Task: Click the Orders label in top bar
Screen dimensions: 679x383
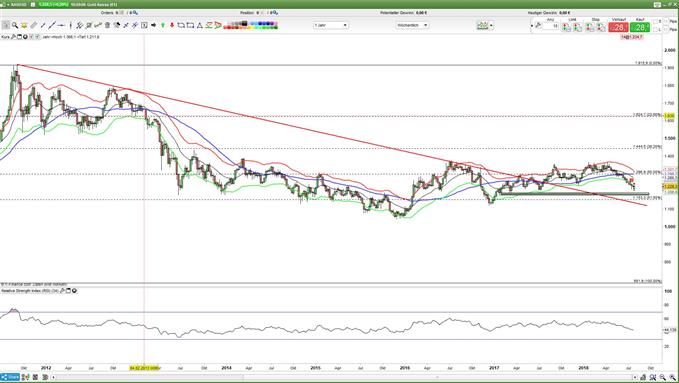Action: (x=107, y=13)
